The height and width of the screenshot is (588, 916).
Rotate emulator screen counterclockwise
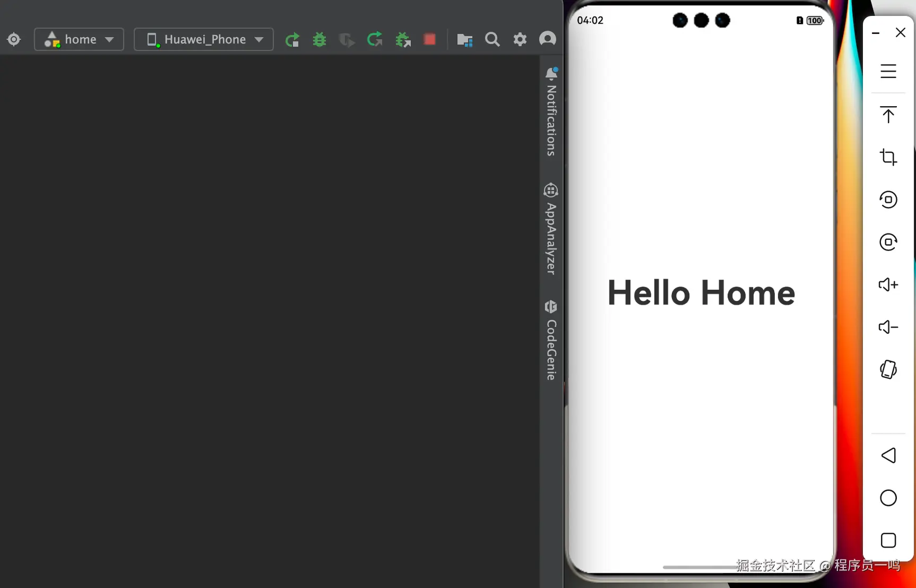click(888, 200)
